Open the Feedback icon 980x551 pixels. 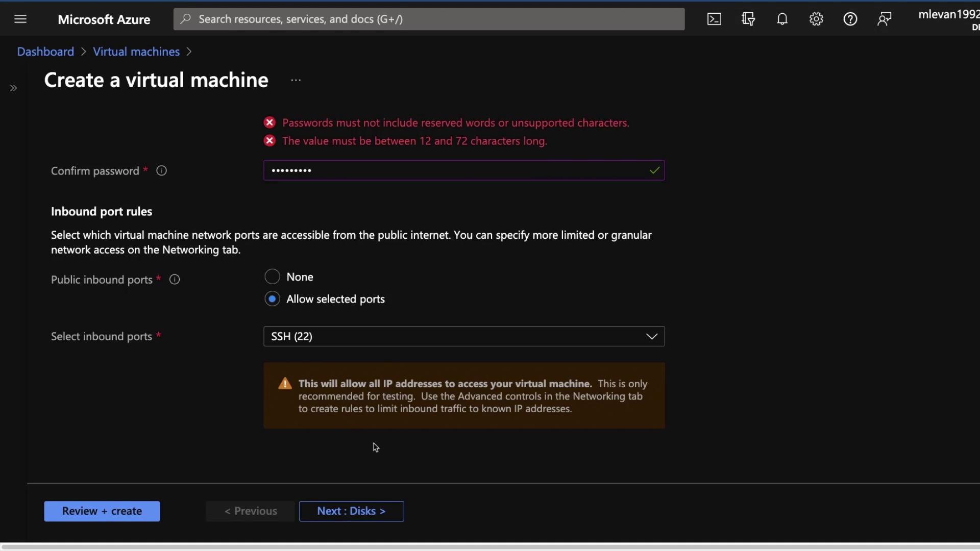point(884,19)
